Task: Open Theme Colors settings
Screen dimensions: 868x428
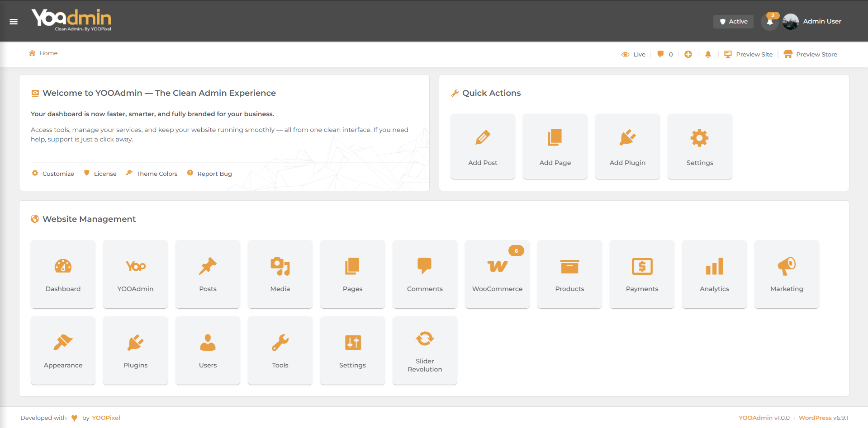Action: point(152,174)
